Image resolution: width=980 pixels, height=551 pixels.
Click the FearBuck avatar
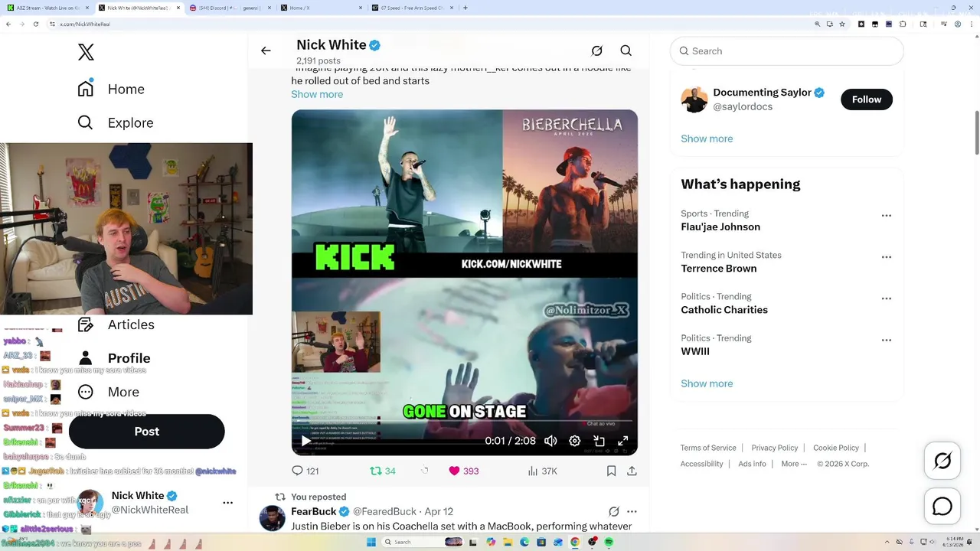pos(273,519)
